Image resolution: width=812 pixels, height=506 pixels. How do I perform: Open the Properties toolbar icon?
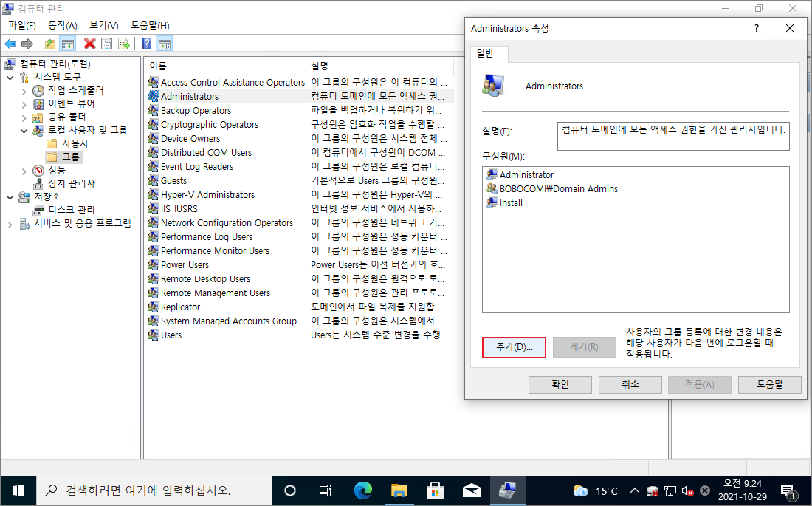107,44
